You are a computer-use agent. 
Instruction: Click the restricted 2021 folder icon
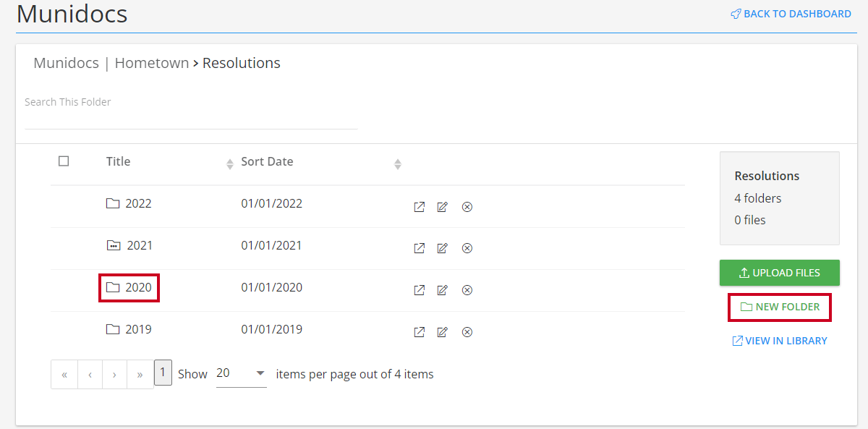[x=113, y=245]
